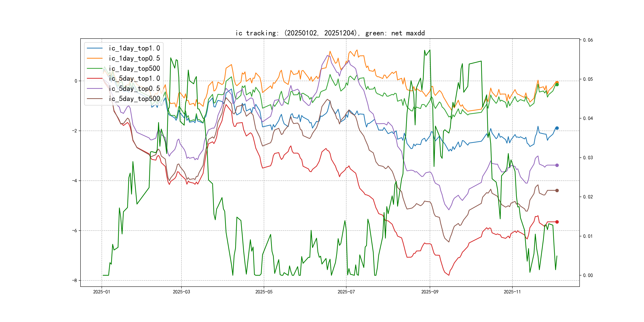Click the purple legend line swatch
644x322 pixels.
click(94, 88)
